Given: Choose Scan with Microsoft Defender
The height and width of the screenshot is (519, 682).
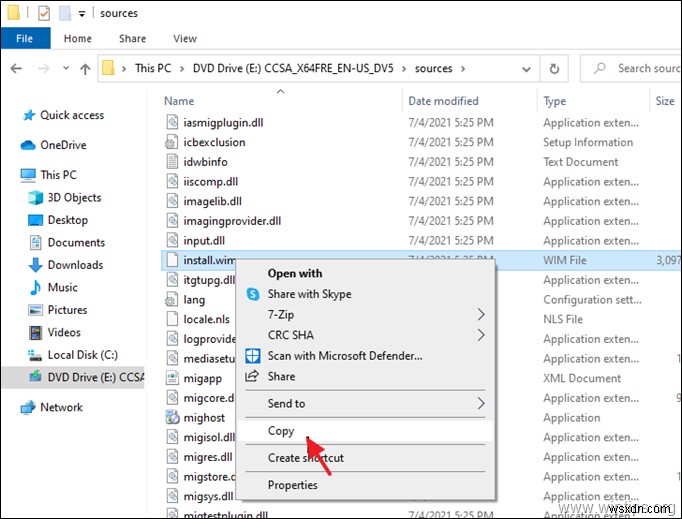Looking at the screenshot, I should tap(345, 356).
